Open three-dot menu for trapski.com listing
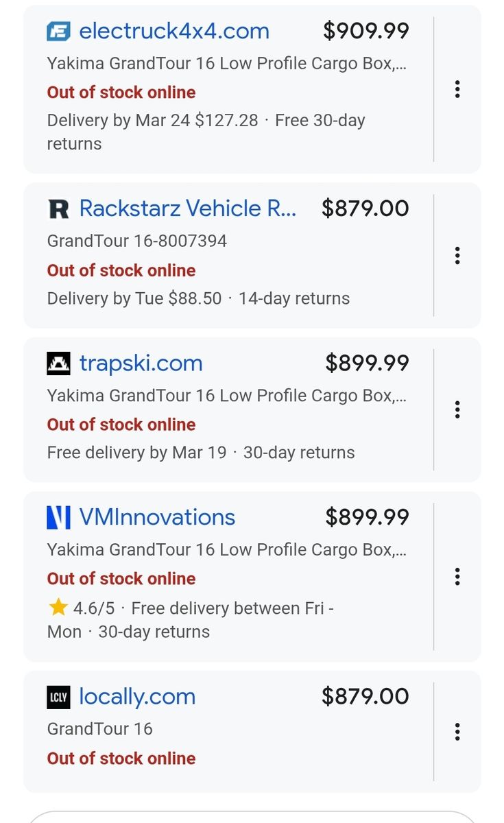504x823 pixels. coord(457,410)
